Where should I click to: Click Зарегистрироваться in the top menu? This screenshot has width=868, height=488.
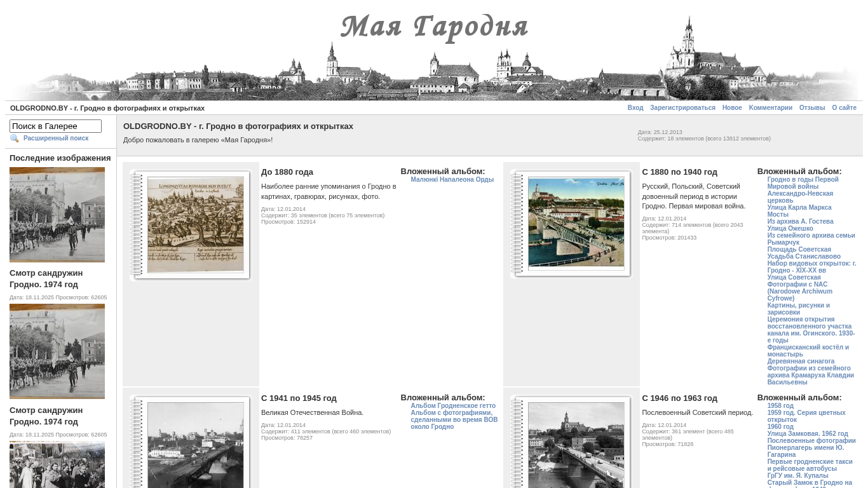click(682, 108)
